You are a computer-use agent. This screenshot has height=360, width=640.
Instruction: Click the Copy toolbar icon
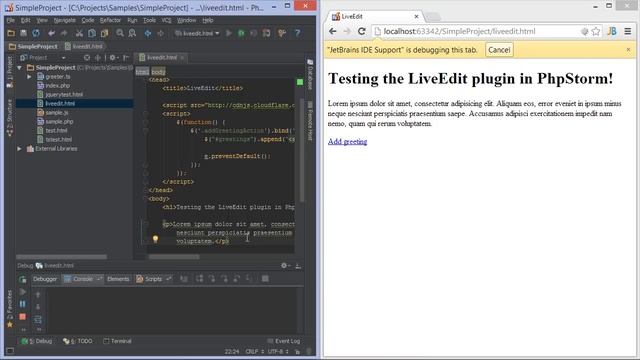92,33
